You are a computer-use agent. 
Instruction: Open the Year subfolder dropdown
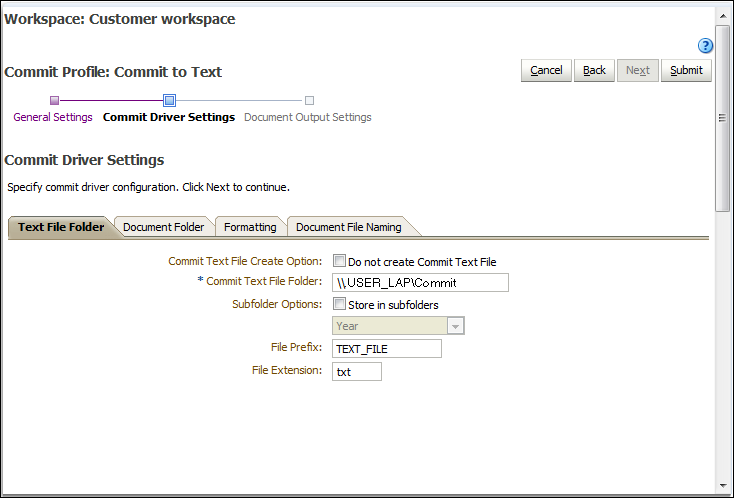pos(398,326)
